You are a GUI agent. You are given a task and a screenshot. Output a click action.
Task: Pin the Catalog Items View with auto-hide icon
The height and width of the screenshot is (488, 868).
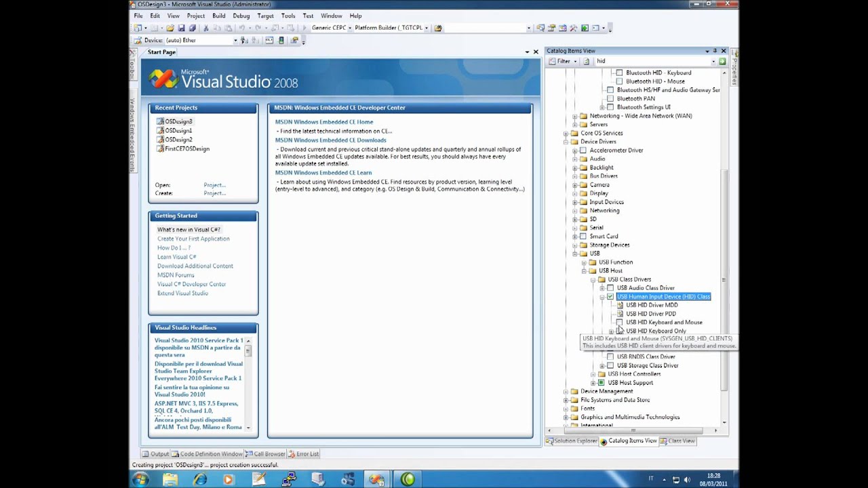[715, 51]
